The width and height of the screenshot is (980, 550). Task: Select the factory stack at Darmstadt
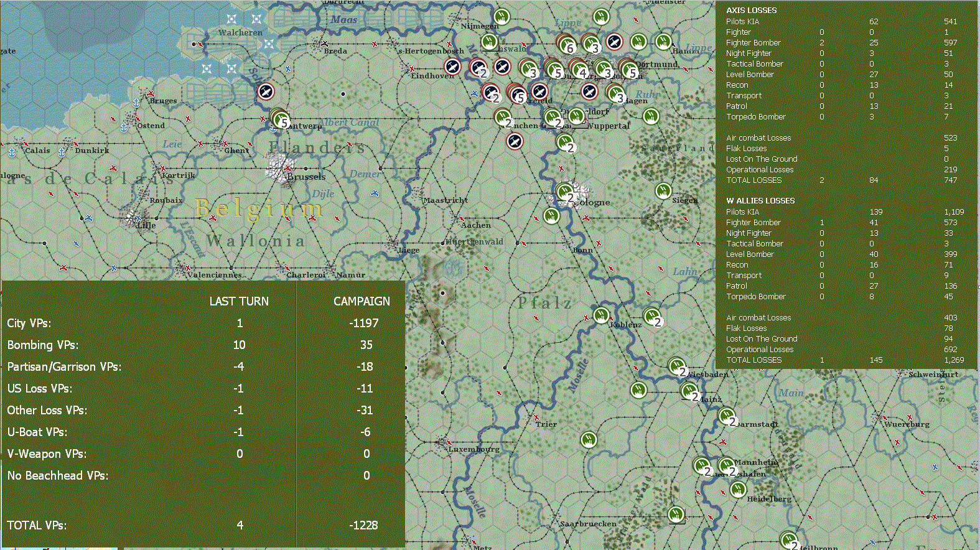point(727,416)
